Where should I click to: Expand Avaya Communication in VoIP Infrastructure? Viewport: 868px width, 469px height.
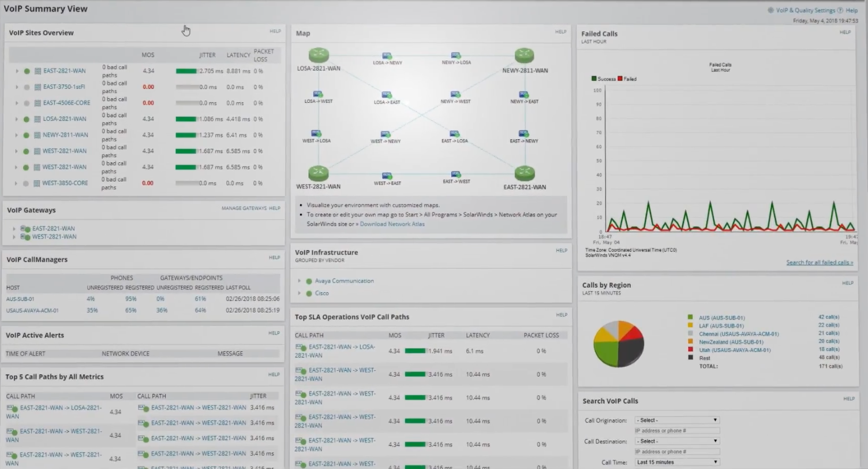pyautogui.click(x=300, y=281)
